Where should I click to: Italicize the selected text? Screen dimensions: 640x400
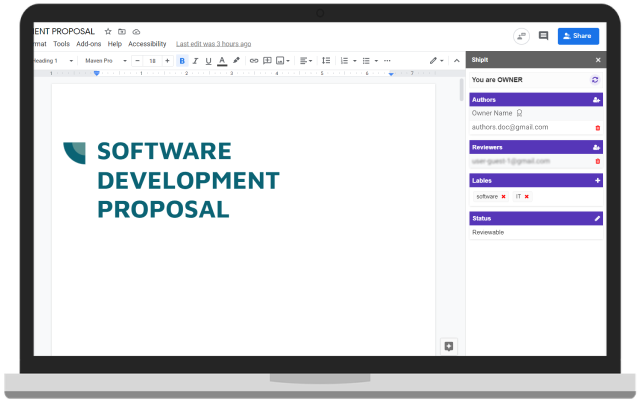tap(195, 61)
